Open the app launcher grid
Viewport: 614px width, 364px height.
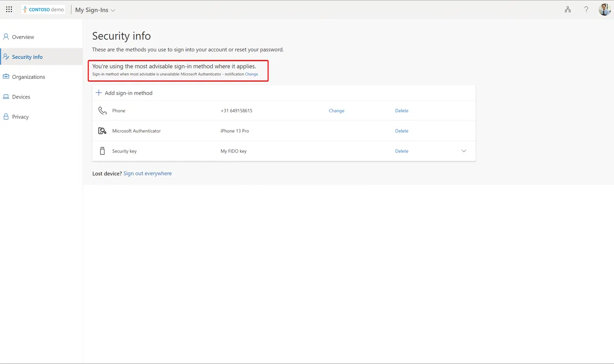[x=9, y=9]
